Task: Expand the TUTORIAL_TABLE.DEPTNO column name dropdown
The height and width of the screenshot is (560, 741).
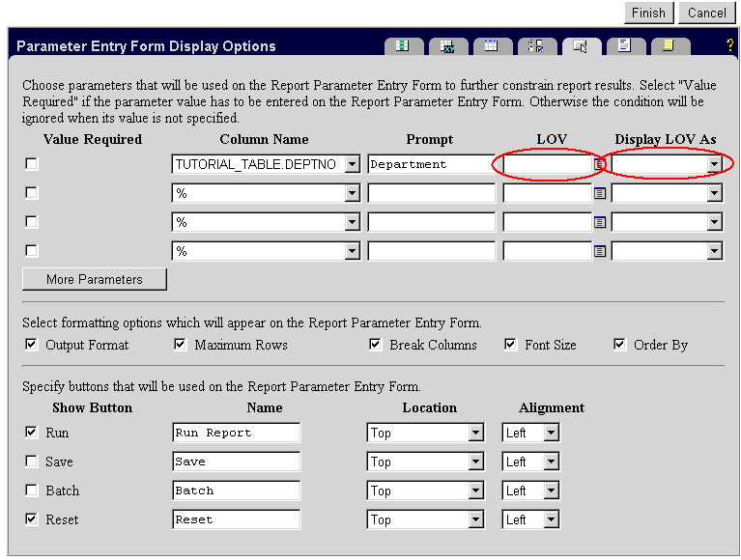Action: tap(352, 165)
